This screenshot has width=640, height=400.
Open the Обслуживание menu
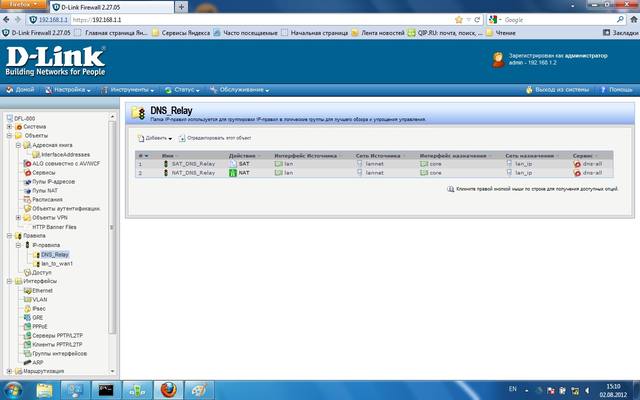click(239, 90)
